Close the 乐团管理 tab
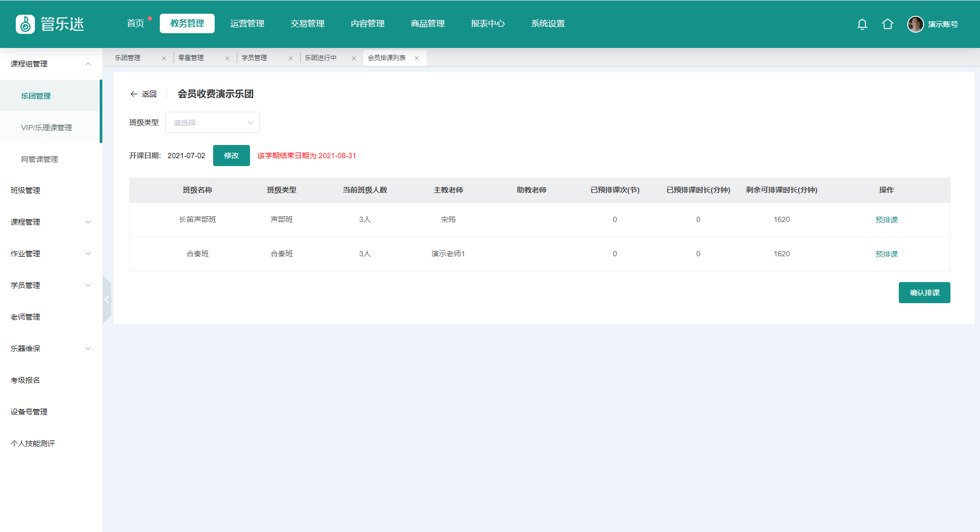Screen dimensions: 980x532 pos(164,59)
